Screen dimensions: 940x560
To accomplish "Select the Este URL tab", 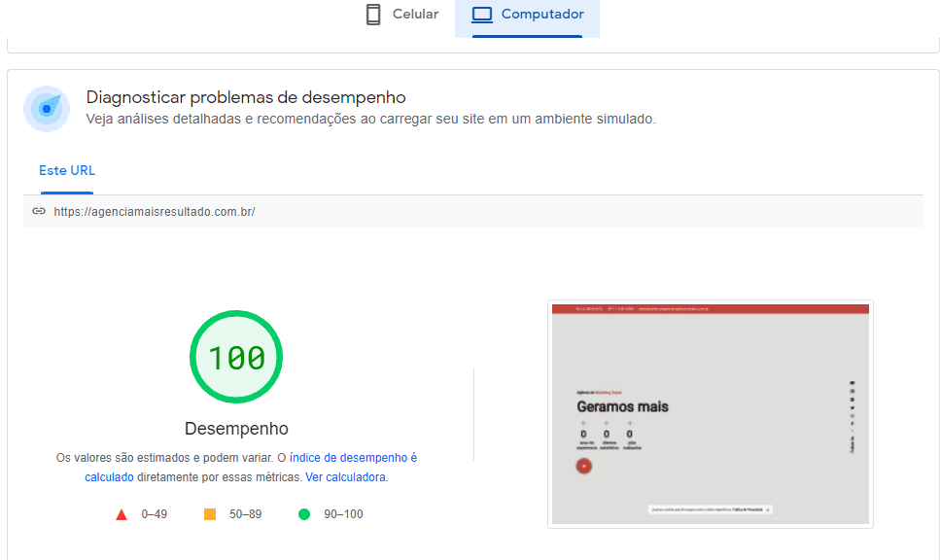I will [66, 170].
